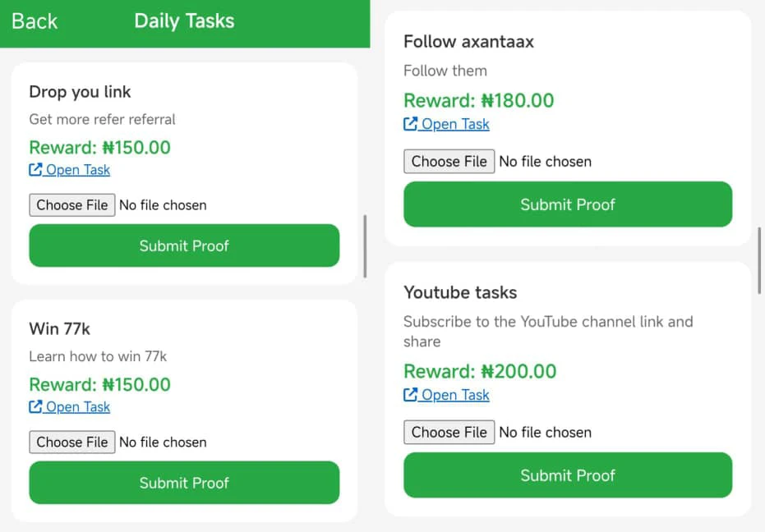The height and width of the screenshot is (532, 765).
Task: Open Task link for Drop you link
Action: [77, 170]
